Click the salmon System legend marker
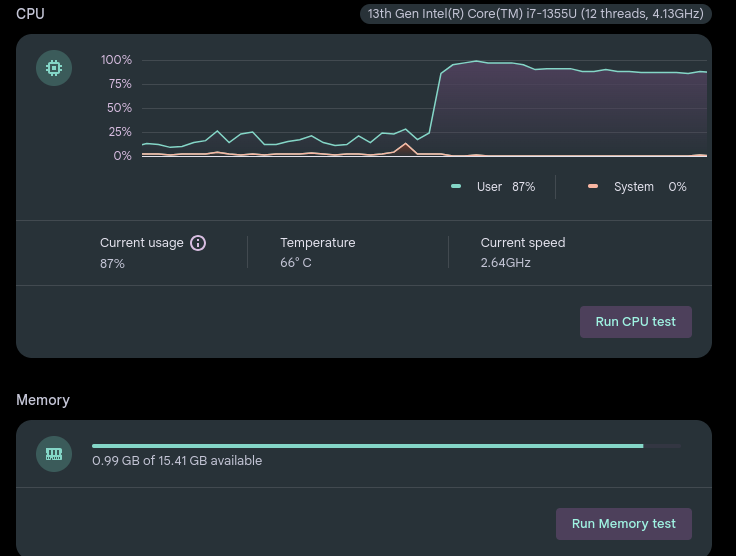This screenshot has width=736, height=556. tap(593, 187)
